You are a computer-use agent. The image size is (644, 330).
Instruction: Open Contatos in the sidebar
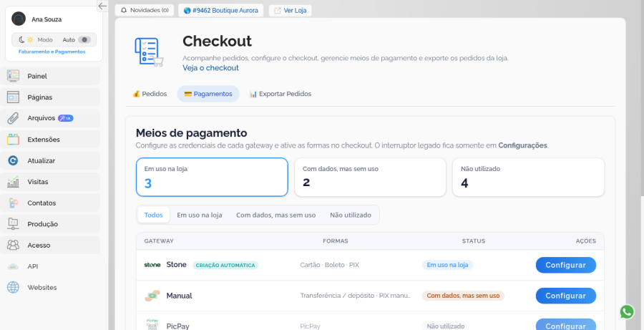coord(50,203)
